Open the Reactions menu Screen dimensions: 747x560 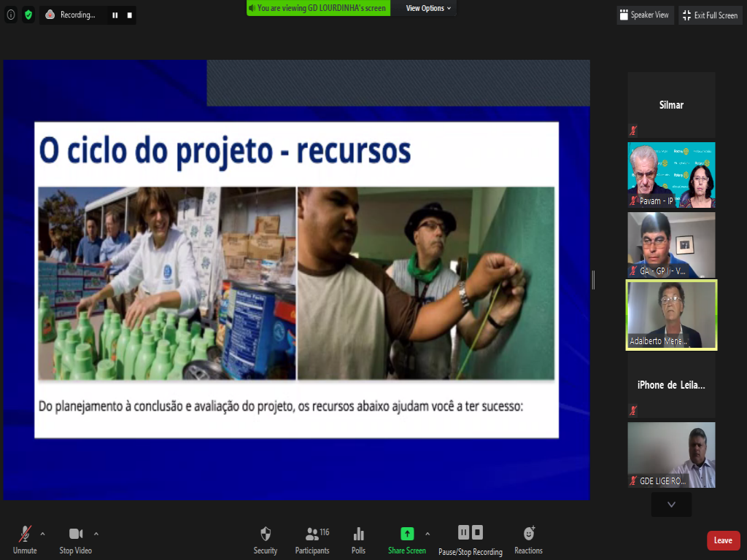pyautogui.click(x=528, y=540)
